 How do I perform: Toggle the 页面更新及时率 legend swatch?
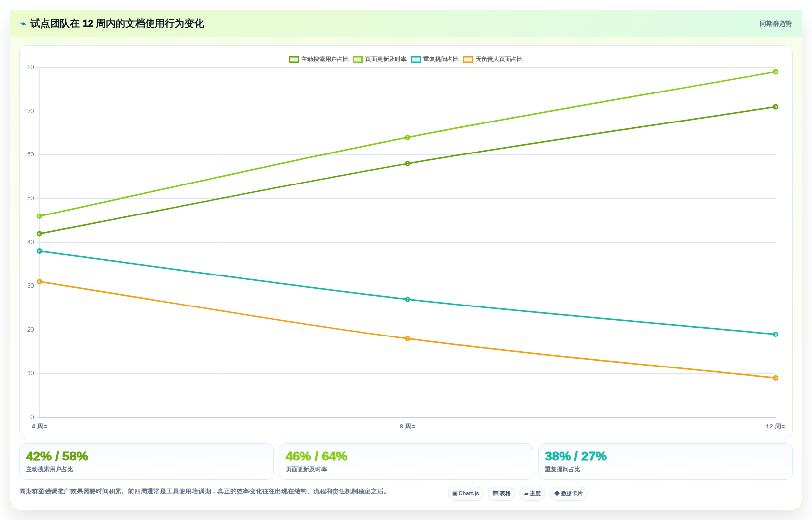pos(358,60)
